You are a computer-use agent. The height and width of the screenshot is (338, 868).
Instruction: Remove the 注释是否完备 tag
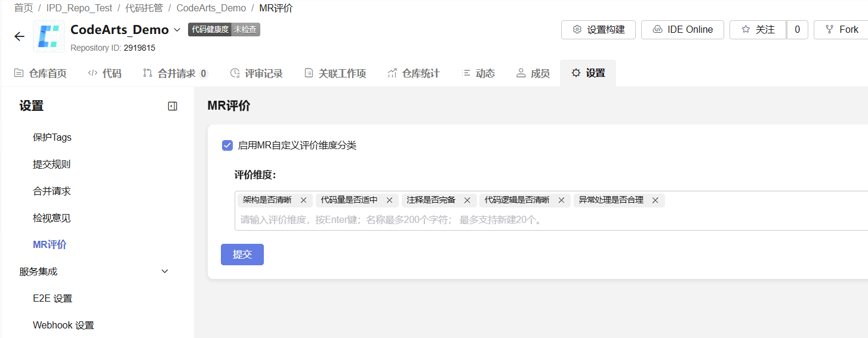(467, 200)
